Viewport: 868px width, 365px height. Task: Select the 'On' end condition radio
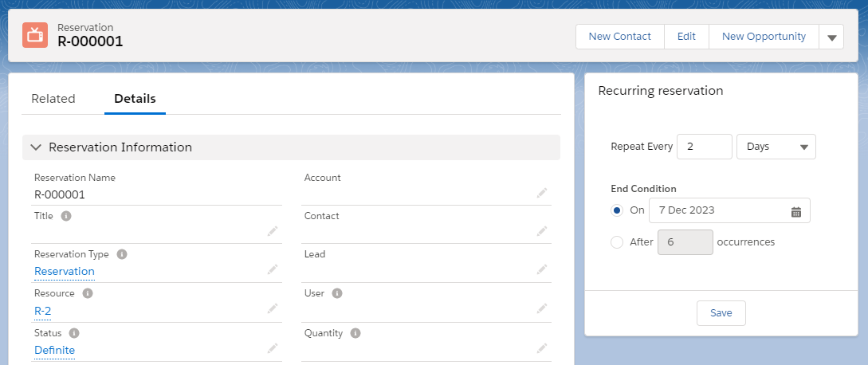coord(617,210)
